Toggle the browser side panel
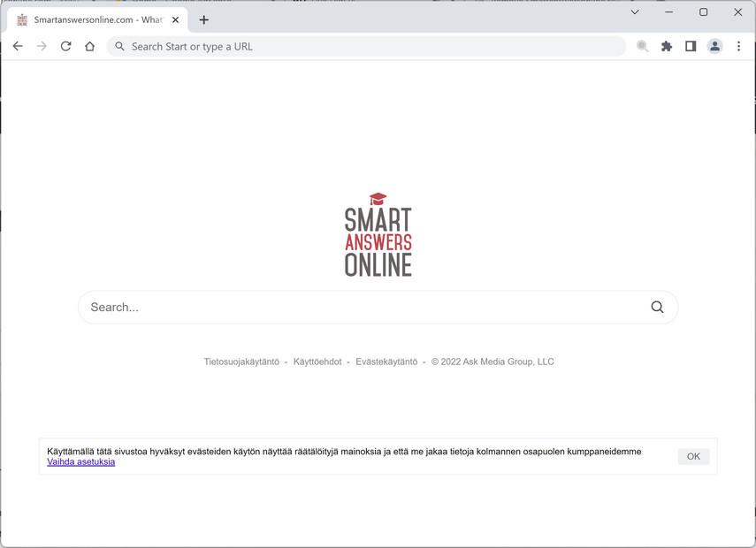The width and height of the screenshot is (756, 548). point(691,46)
